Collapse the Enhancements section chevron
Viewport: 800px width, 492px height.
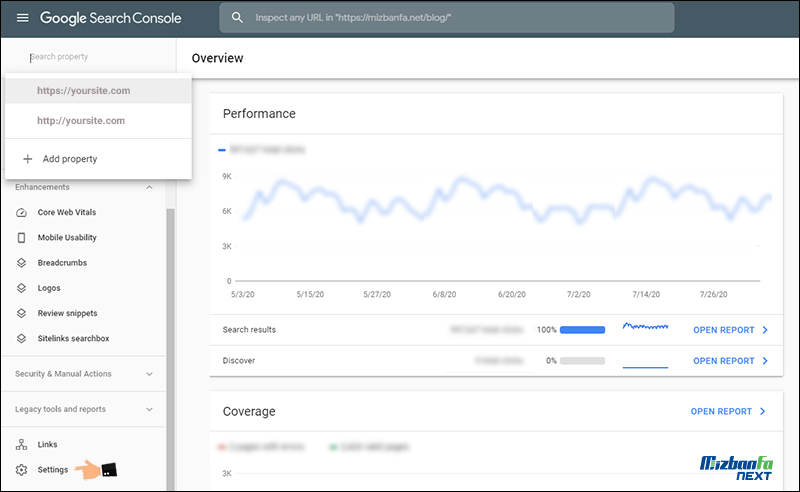[x=149, y=187]
